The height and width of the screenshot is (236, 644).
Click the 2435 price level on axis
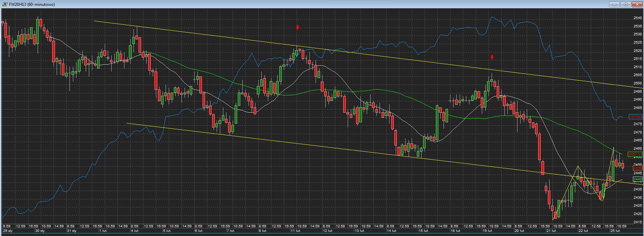pyautogui.click(x=638, y=189)
